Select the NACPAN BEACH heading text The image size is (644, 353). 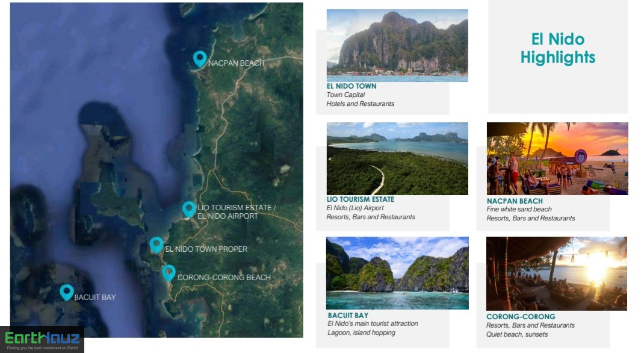(x=515, y=201)
